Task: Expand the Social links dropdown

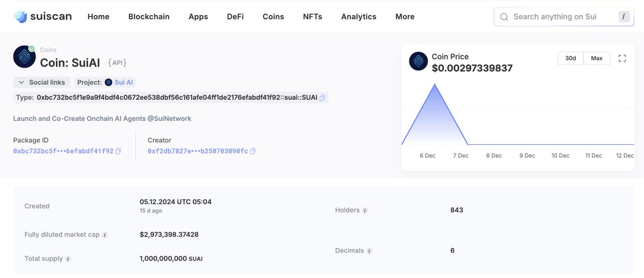Action: coord(42,82)
